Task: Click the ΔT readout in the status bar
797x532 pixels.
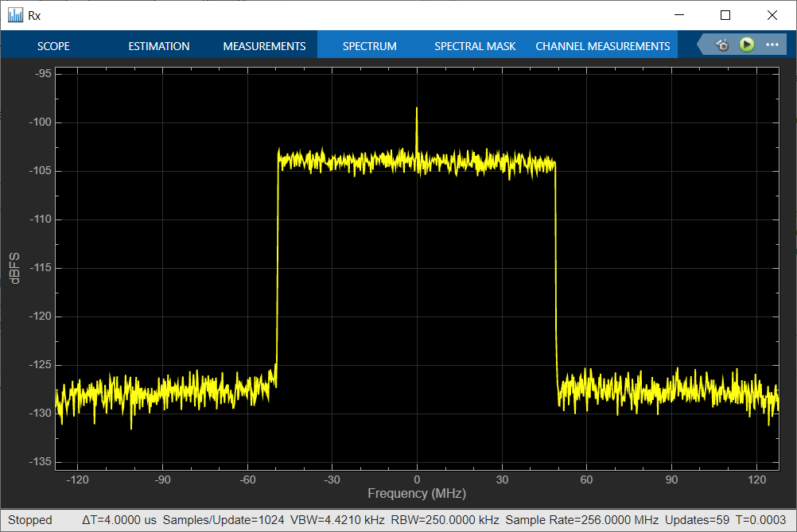Action: coord(119,519)
